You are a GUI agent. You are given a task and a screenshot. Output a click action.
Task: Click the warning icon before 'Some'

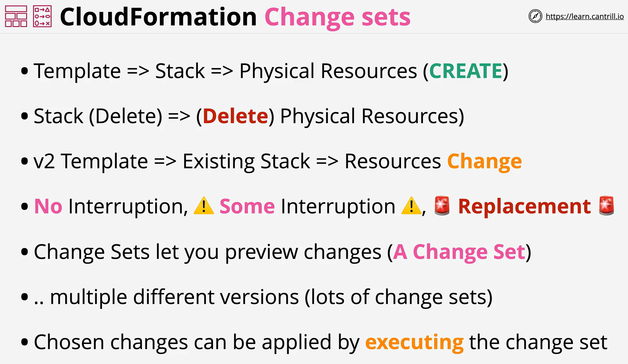pyautogui.click(x=204, y=206)
